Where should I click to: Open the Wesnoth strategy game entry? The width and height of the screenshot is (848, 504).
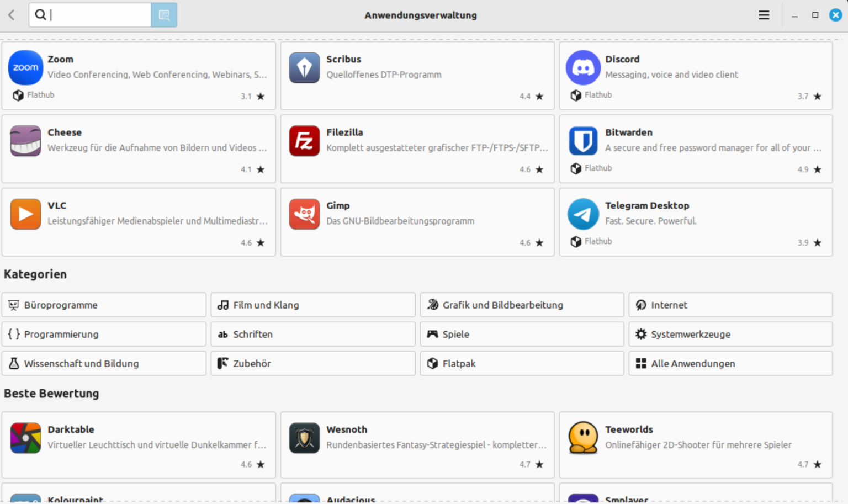[x=417, y=445]
